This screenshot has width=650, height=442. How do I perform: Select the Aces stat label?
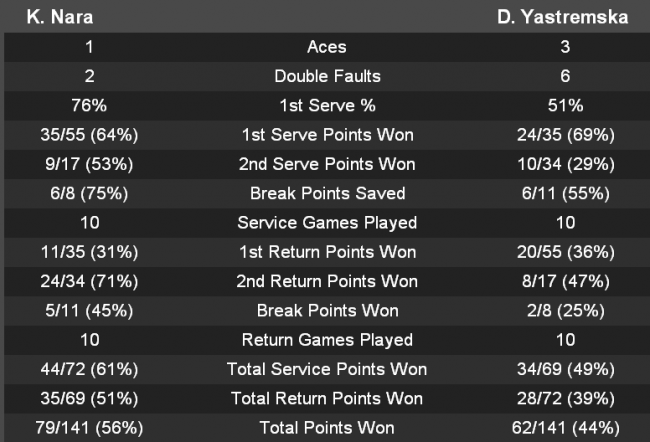tap(327, 48)
